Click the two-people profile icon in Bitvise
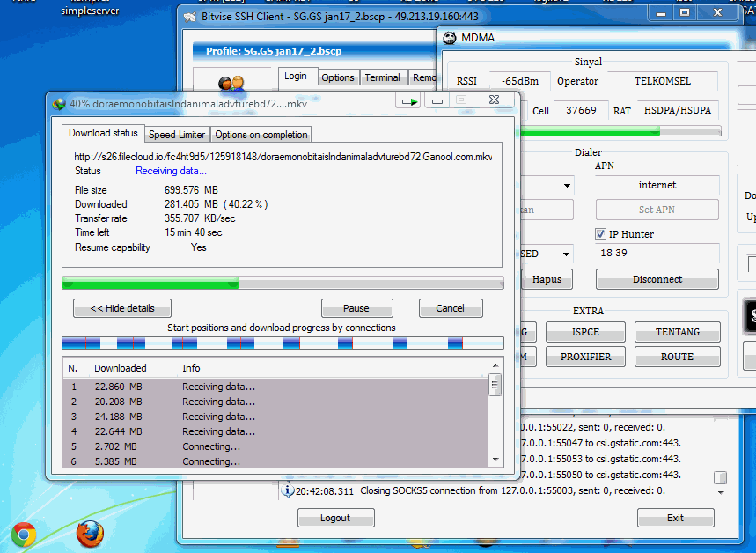The width and height of the screenshot is (756, 553). [x=231, y=83]
